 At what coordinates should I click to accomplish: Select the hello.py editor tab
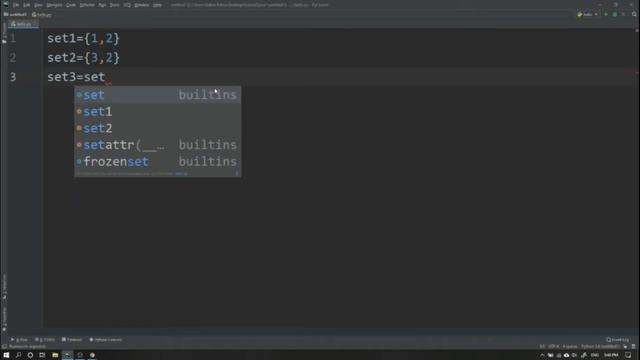[x=23, y=24]
